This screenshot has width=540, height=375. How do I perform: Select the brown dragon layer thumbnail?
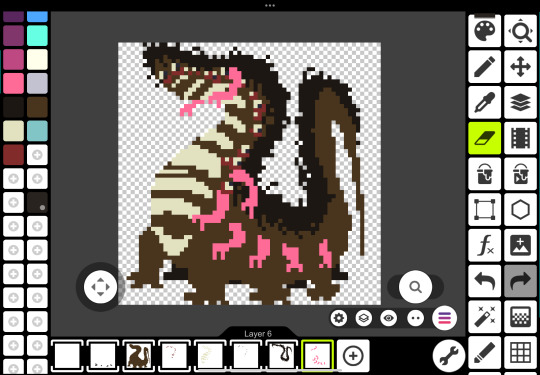click(139, 356)
